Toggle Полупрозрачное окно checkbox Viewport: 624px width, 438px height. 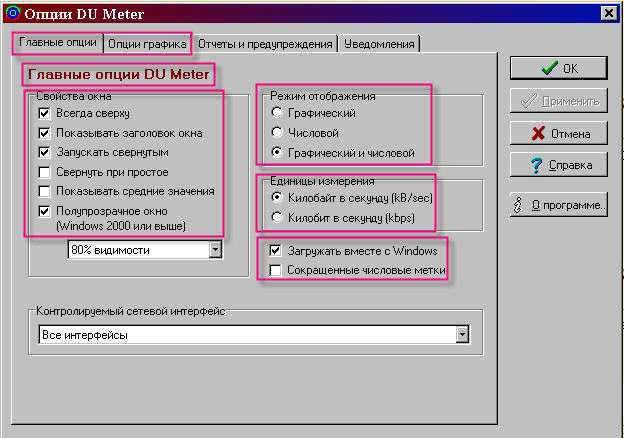point(44,211)
